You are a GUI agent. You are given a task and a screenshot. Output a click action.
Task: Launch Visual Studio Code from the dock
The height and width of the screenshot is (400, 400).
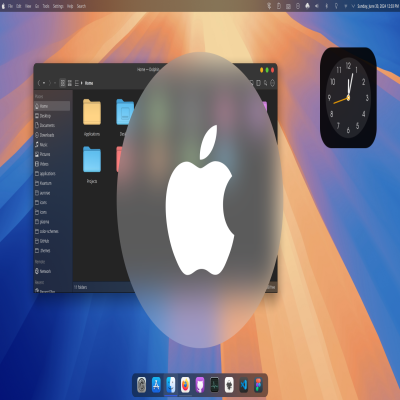coord(244,385)
